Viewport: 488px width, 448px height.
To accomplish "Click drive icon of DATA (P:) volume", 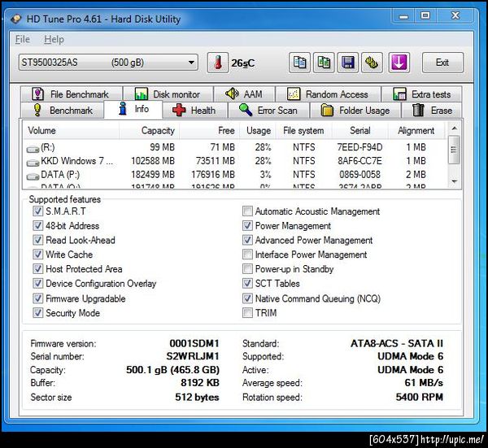I will [x=33, y=176].
